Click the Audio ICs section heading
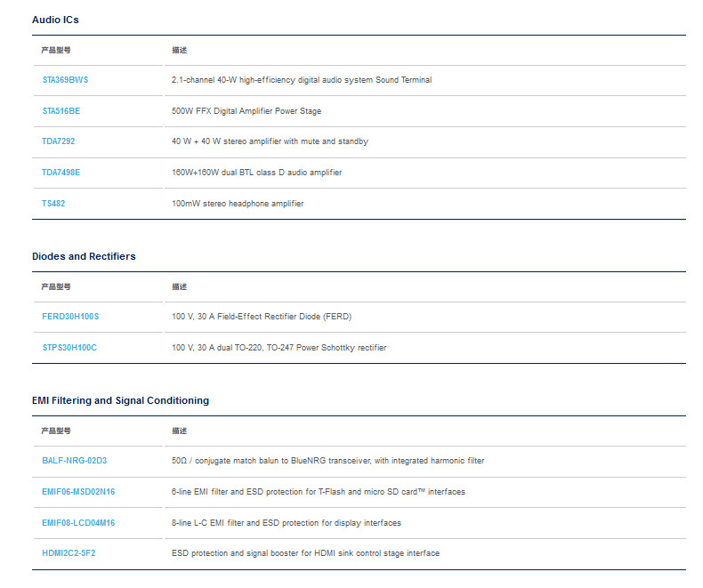Screen dimensions: 703x588 point(55,20)
